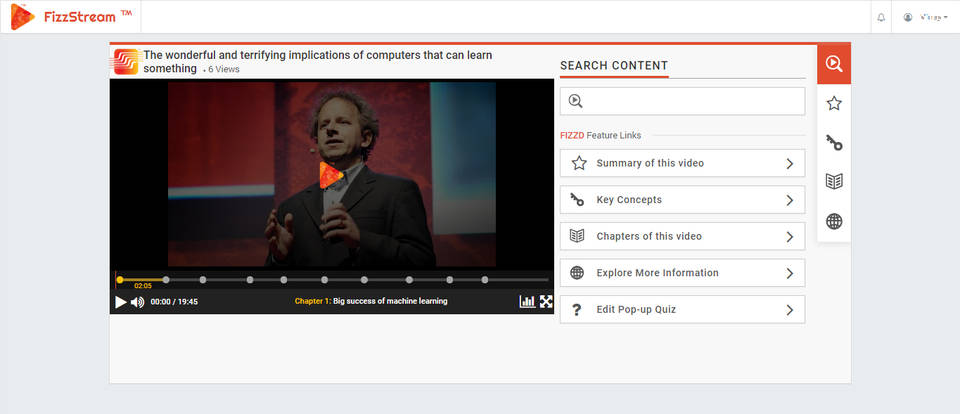Open the user account dropdown
This screenshot has height=414, width=960.
pos(926,17)
